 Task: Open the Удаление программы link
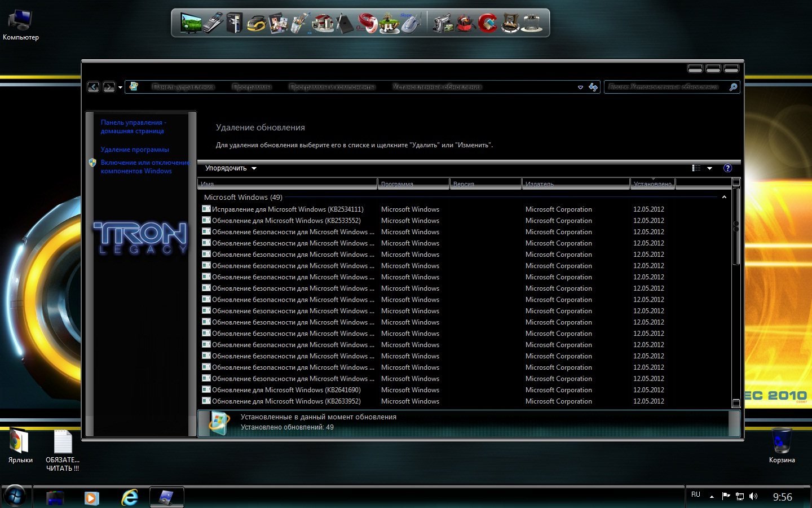pyautogui.click(x=135, y=150)
